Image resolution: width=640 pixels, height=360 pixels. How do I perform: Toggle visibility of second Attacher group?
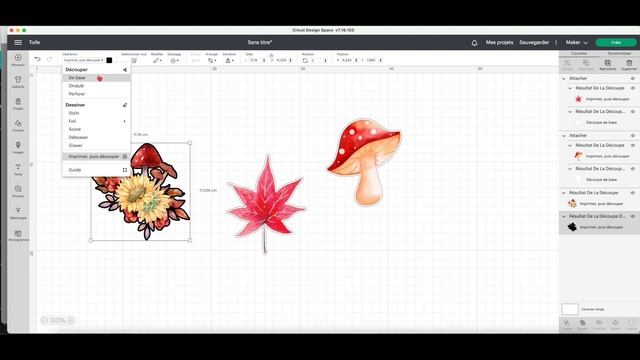click(633, 136)
